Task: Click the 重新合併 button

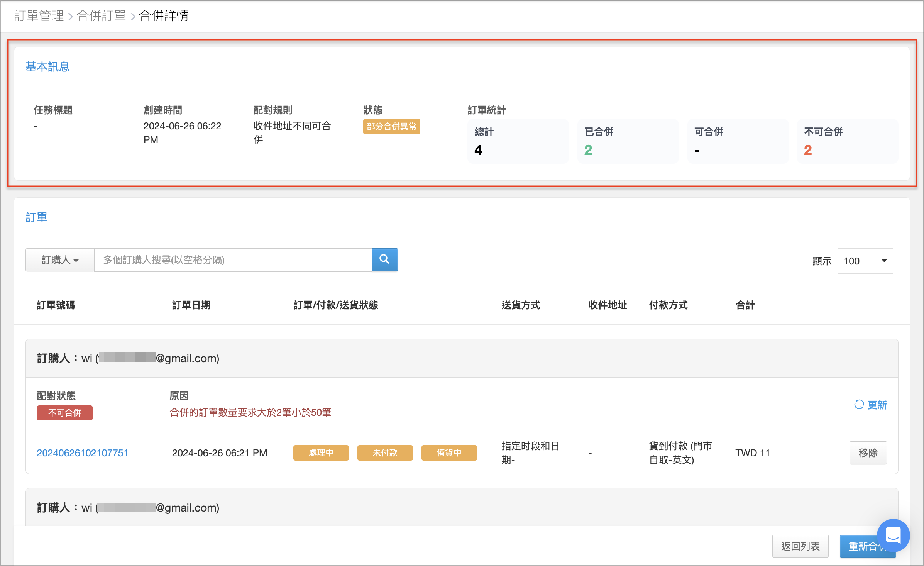Action: tap(867, 546)
